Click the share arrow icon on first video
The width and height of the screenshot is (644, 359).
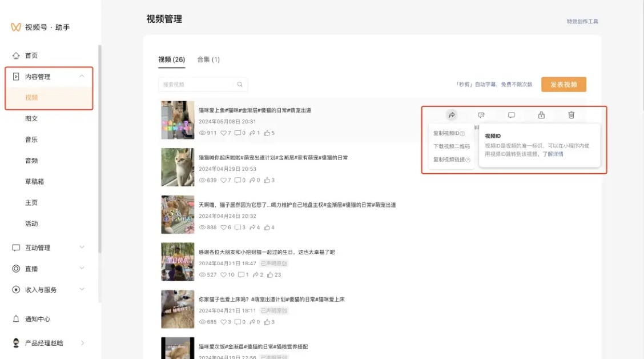point(452,115)
